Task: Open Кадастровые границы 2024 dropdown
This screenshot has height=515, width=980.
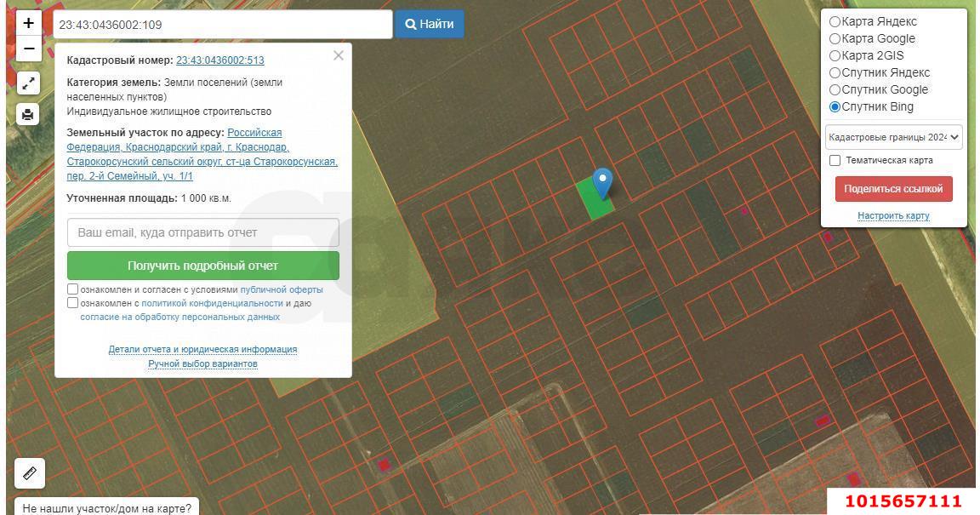Action: (893, 137)
